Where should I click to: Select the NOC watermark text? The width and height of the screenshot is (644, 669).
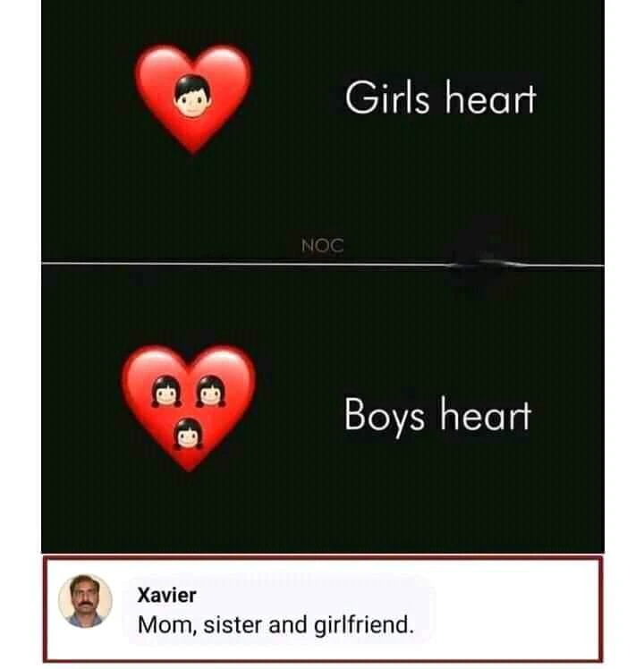tap(322, 245)
